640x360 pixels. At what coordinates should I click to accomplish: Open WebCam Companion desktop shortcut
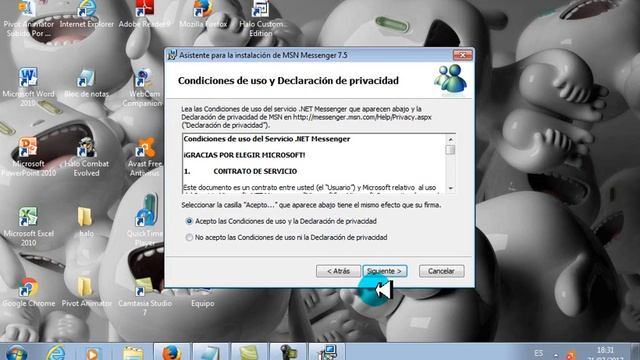[x=143, y=88]
